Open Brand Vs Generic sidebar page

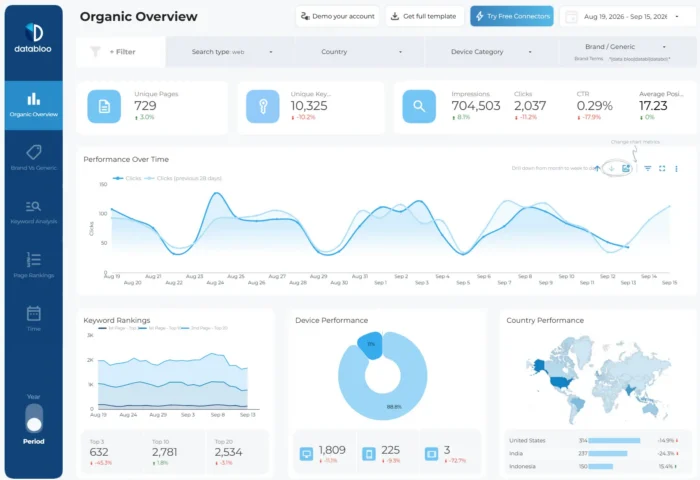tap(33, 158)
